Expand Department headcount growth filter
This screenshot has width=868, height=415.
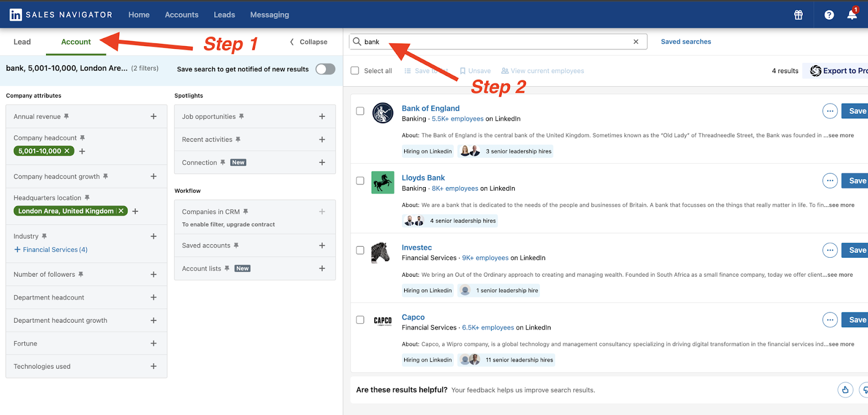(x=154, y=321)
